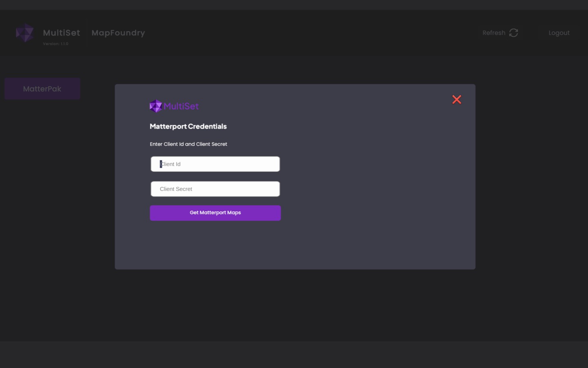This screenshot has height=368, width=588.
Task: Focus the Client Secret input field
Action: [x=215, y=189]
